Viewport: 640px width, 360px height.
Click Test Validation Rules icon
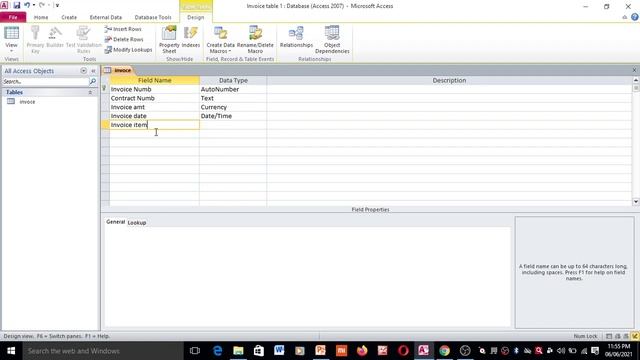[x=83, y=33]
